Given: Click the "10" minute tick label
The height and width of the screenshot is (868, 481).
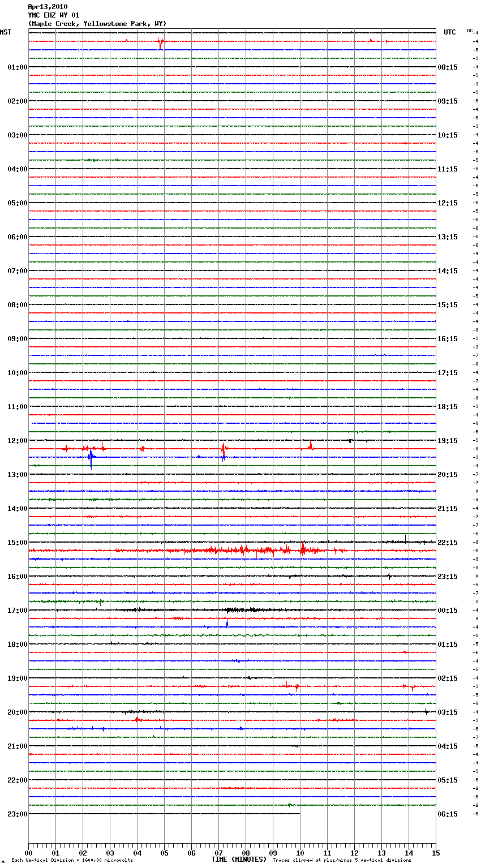Looking at the screenshot, I should [300, 853].
